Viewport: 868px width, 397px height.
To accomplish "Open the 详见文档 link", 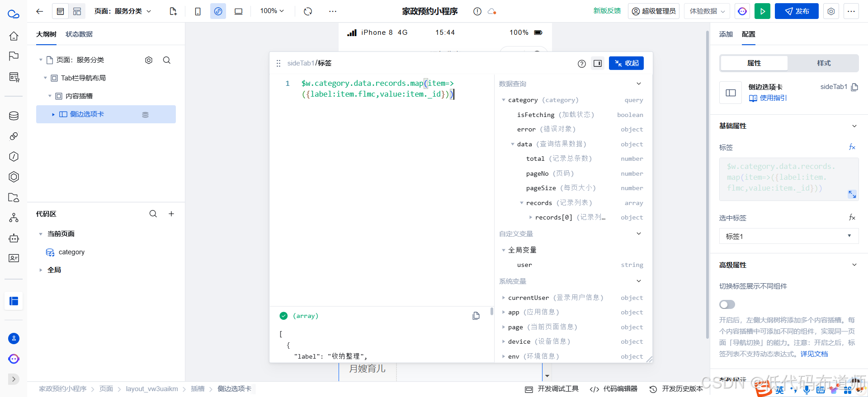I will click(814, 354).
